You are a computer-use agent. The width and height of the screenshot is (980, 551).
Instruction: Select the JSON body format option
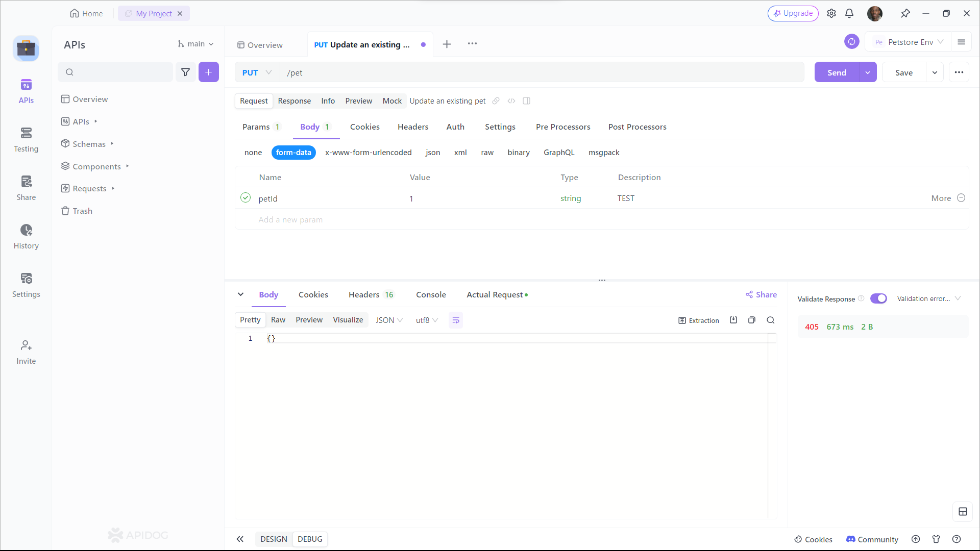433,152
